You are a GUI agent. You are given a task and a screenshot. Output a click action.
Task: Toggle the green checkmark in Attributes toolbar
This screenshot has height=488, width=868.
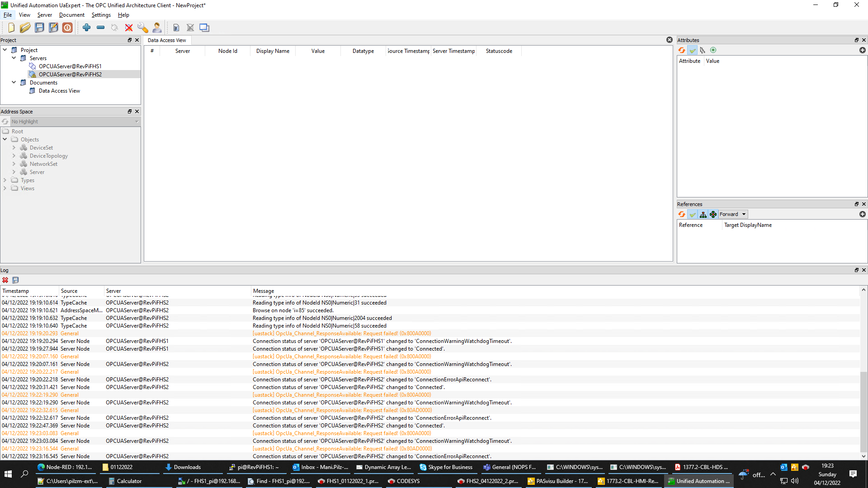point(693,50)
